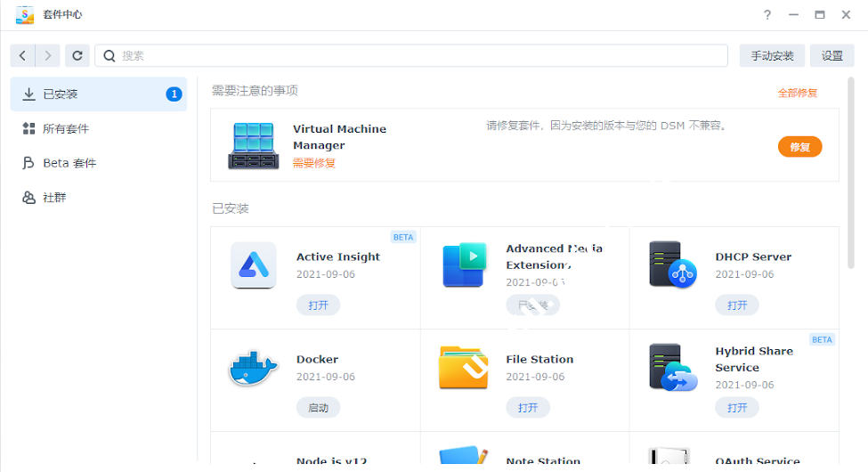Viewport: 868px width, 472px height.
Task: Select the Docker whale icon
Action: [254, 368]
